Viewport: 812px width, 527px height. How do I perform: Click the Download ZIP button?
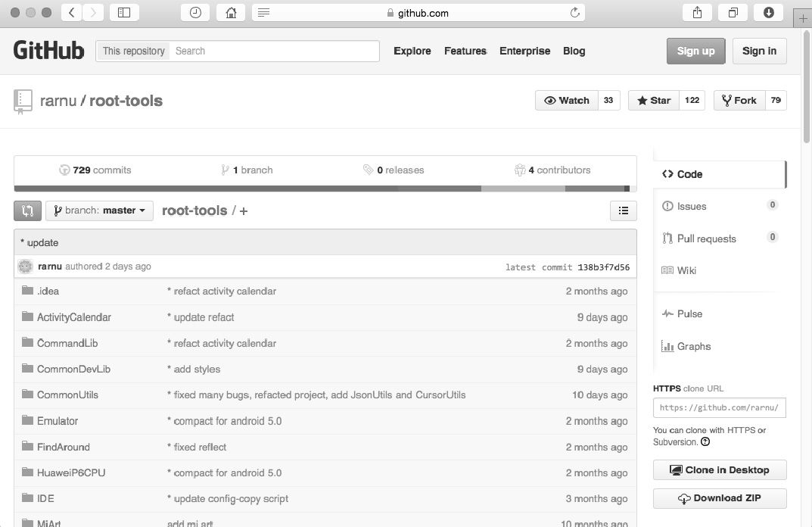720,498
